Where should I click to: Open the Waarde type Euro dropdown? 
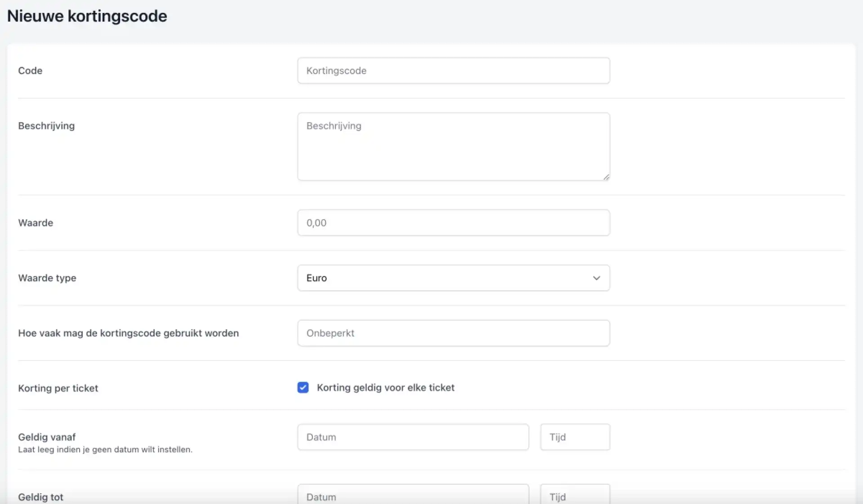tap(445, 278)
